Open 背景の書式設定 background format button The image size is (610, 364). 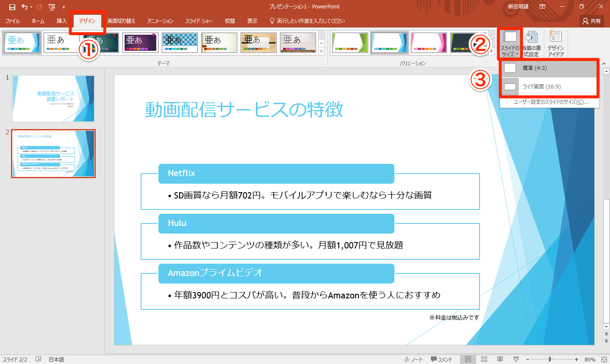[531, 44]
